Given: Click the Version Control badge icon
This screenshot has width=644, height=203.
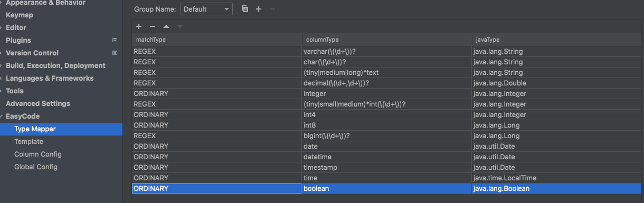Looking at the screenshot, I should click(115, 53).
